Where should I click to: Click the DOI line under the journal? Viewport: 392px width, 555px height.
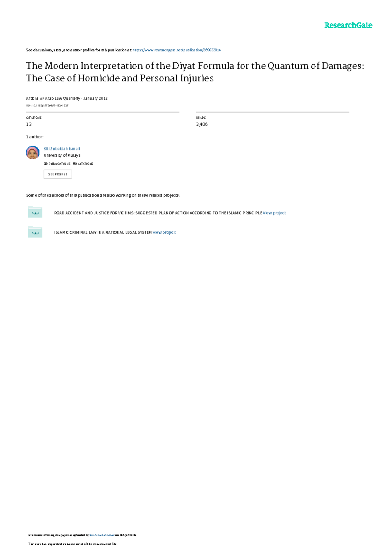(x=47, y=106)
